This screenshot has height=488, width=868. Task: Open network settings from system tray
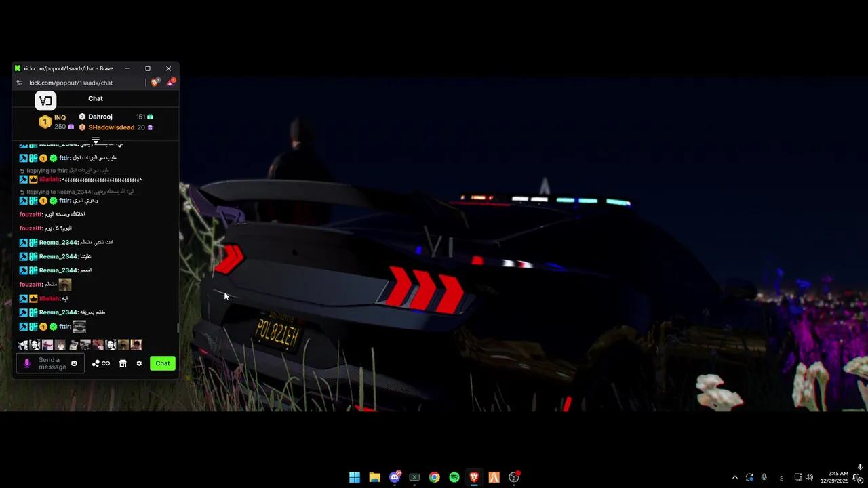[798, 477]
